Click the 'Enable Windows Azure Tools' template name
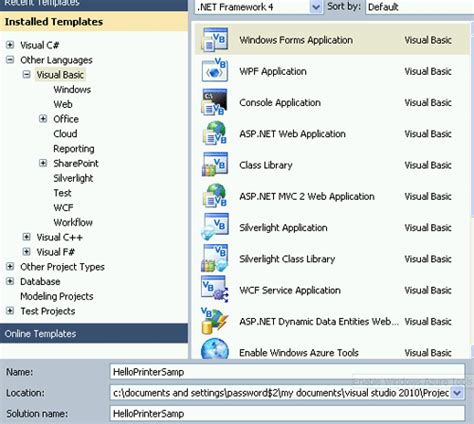This screenshot has width=474, height=424. pos(299,353)
